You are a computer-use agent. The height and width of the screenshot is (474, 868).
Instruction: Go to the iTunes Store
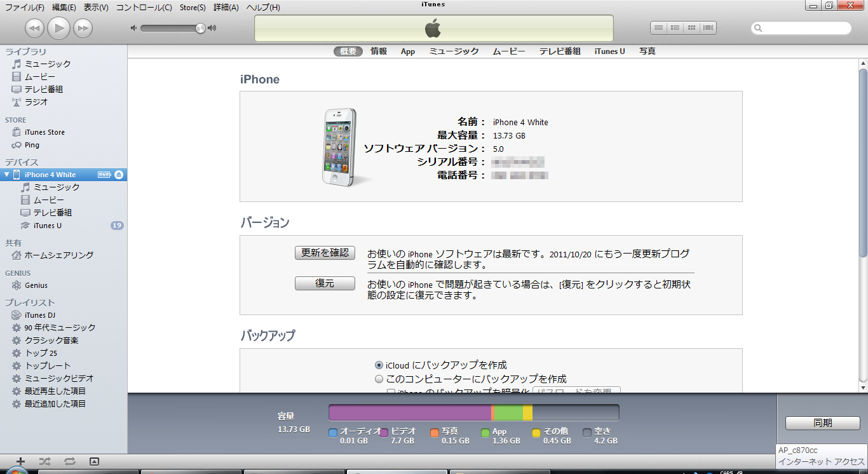click(44, 132)
